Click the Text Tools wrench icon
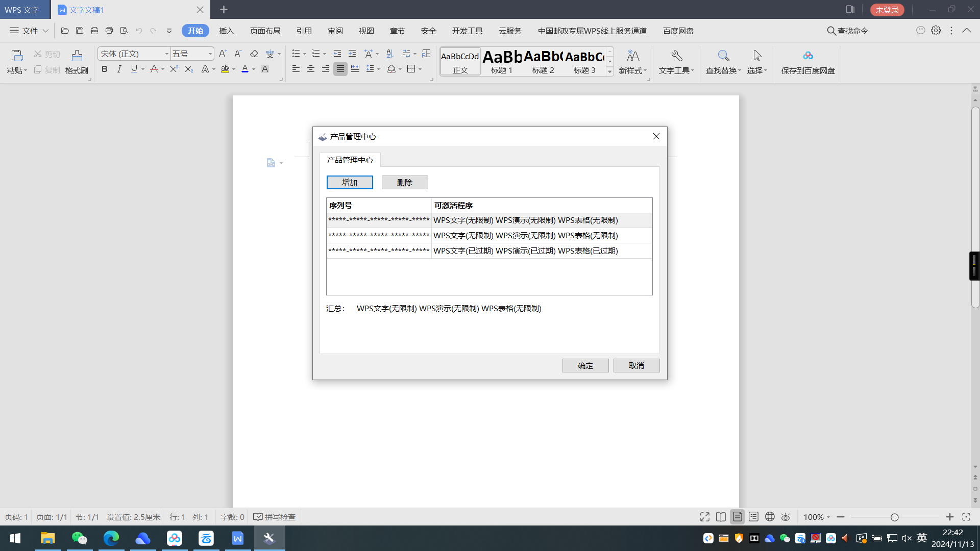 click(x=676, y=56)
